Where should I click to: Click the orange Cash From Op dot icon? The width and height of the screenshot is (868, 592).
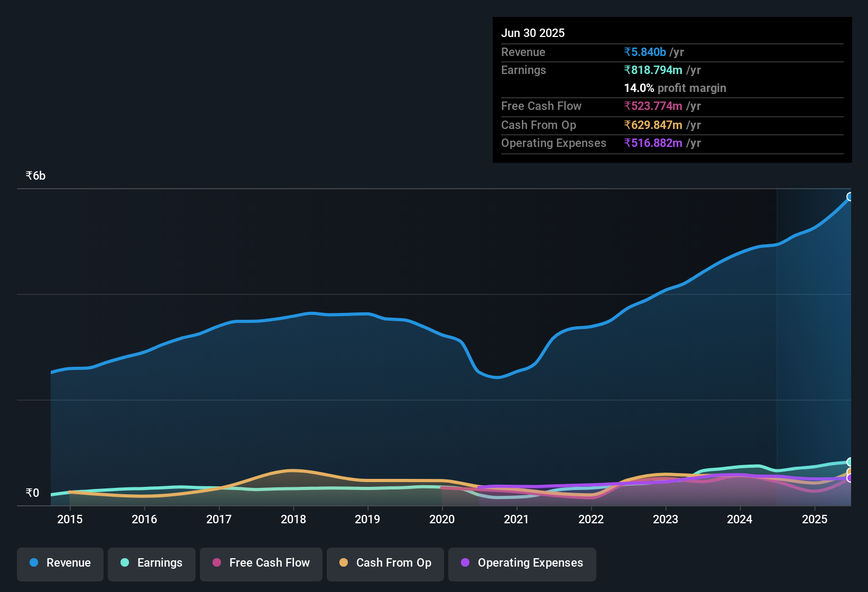(344, 563)
